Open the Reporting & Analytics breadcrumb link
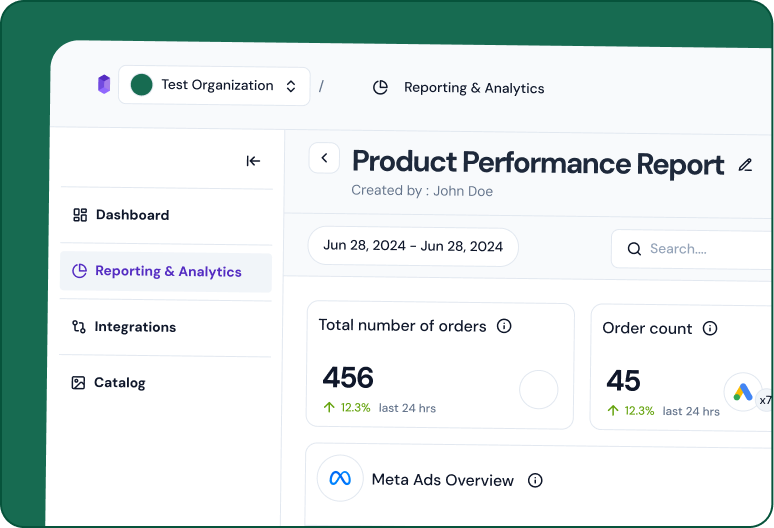The width and height of the screenshot is (774, 528). 474,88
